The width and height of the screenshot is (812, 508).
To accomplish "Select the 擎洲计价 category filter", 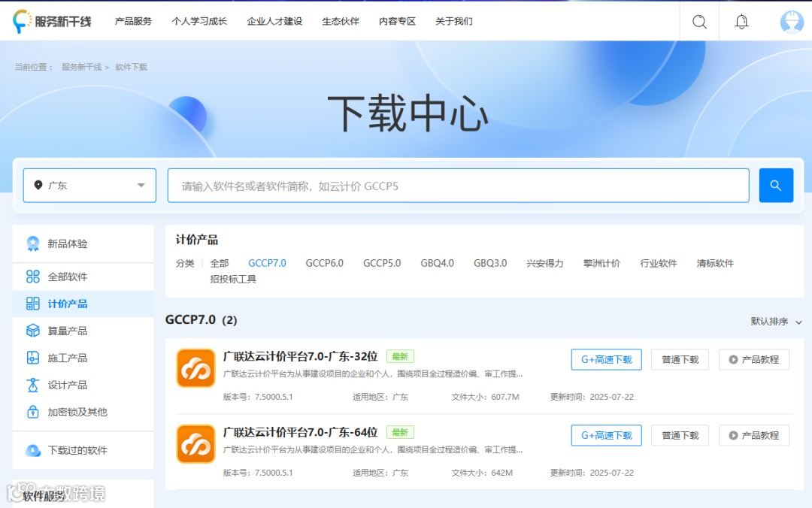I will 601,263.
